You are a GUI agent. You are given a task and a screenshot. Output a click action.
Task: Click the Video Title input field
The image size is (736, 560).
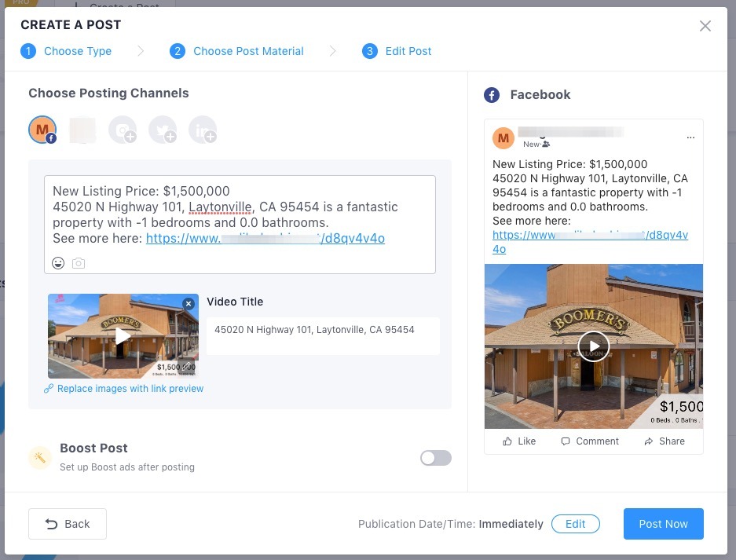323,335
